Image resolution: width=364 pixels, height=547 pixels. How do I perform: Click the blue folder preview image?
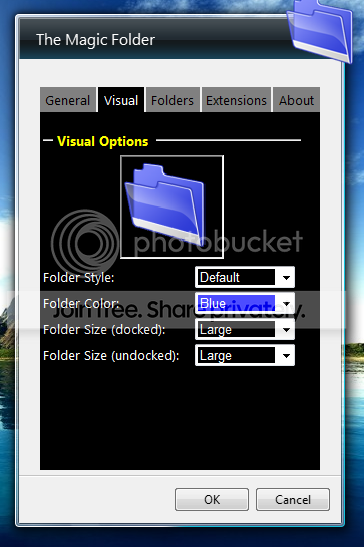(x=172, y=207)
